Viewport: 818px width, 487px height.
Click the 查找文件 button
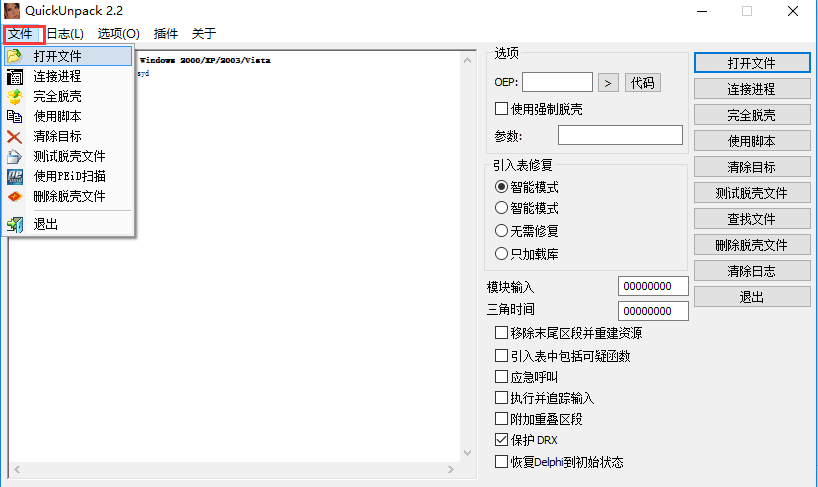(x=752, y=219)
